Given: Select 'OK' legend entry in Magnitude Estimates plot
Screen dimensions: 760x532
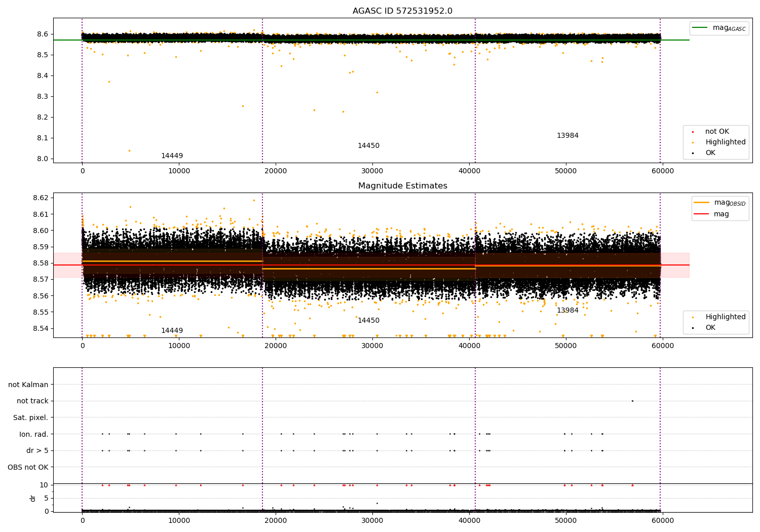Looking at the screenshot, I should coord(710,328).
